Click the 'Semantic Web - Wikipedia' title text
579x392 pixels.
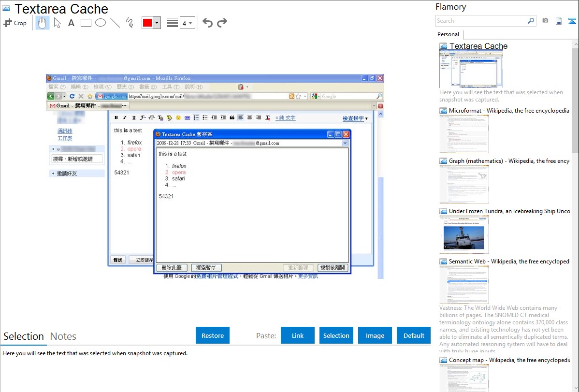pyautogui.click(x=509, y=261)
